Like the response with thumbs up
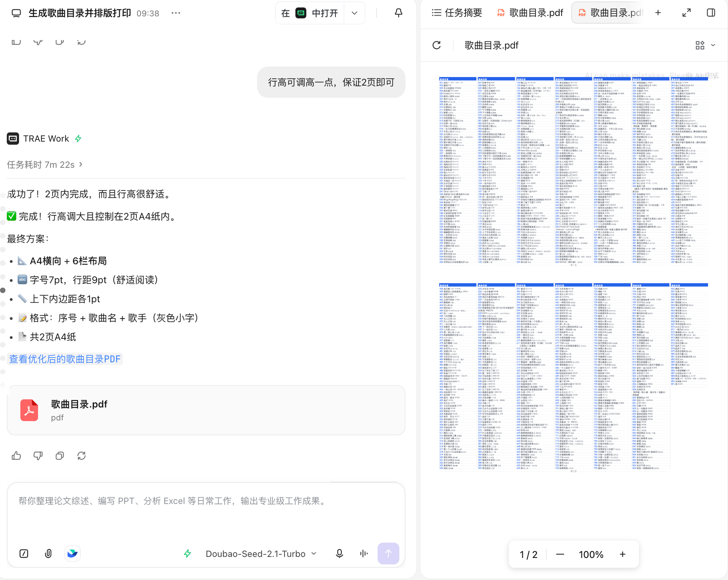The height and width of the screenshot is (580, 728). 16,456
